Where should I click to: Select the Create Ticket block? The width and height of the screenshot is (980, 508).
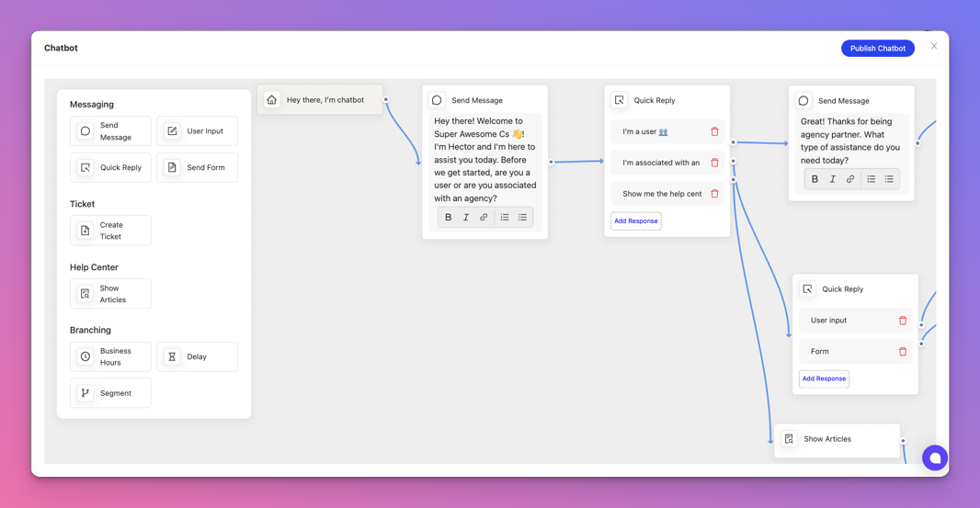(x=110, y=231)
